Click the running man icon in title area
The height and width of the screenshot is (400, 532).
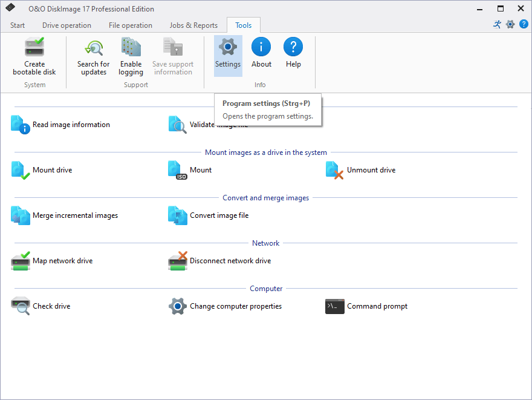pyautogui.click(x=497, y=24)
